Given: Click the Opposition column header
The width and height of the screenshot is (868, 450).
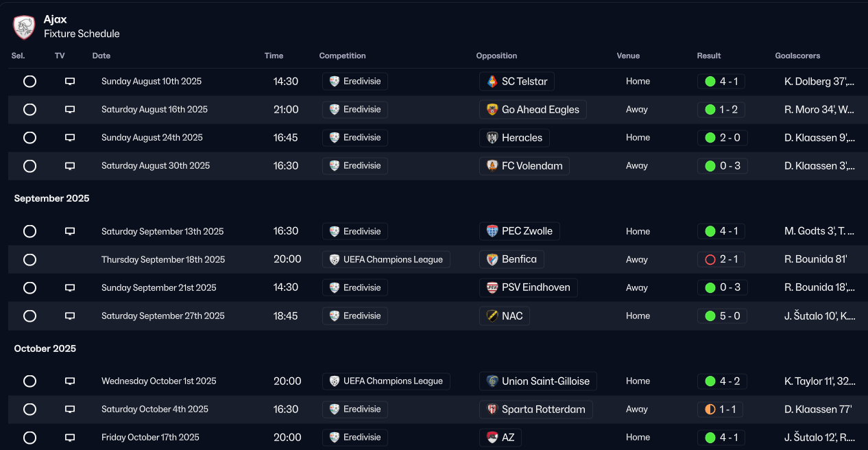Looking at the screenshot, I should 496,56.
